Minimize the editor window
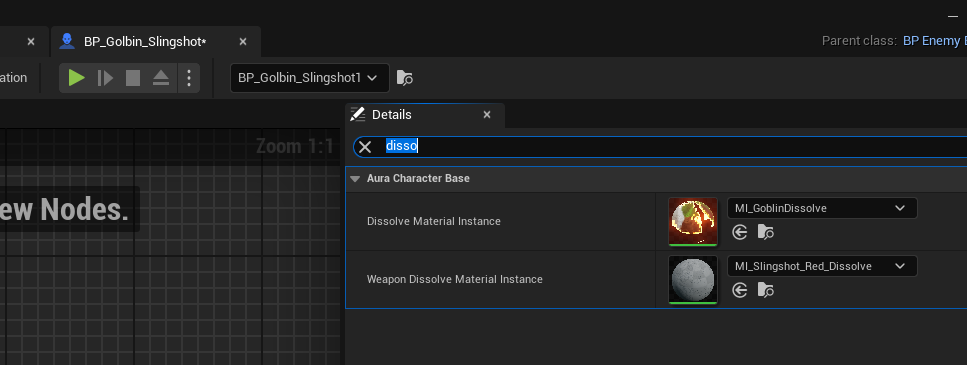 tap(953, 17)
